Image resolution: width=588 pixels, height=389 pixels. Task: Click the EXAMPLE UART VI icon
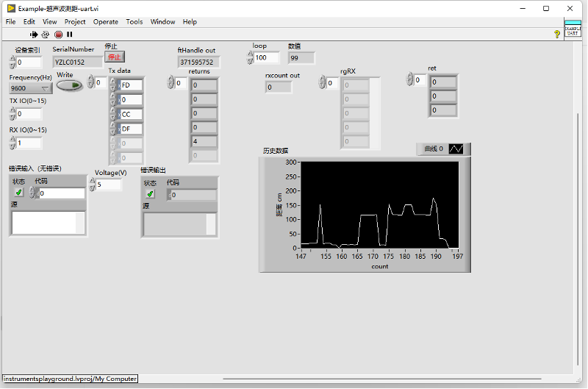573,30
